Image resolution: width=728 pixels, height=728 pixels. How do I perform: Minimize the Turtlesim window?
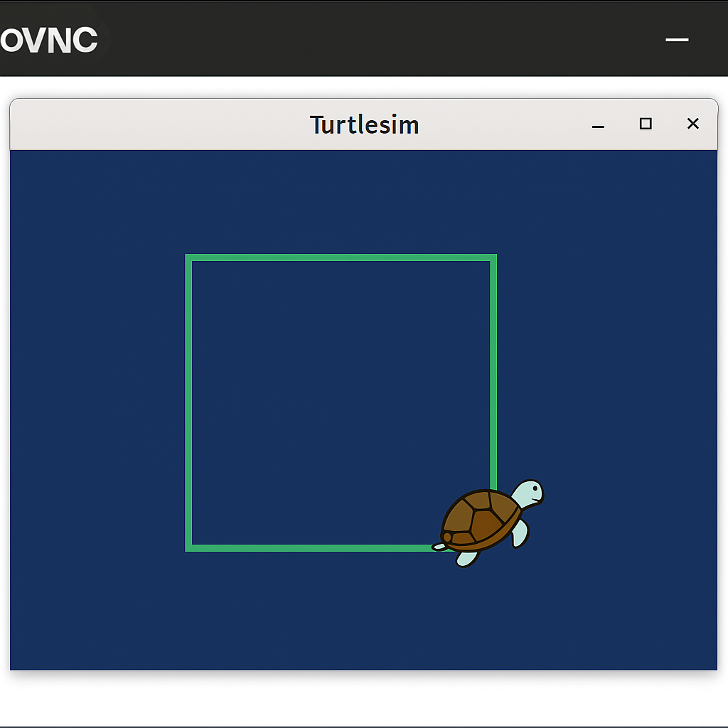pos(598,127)
